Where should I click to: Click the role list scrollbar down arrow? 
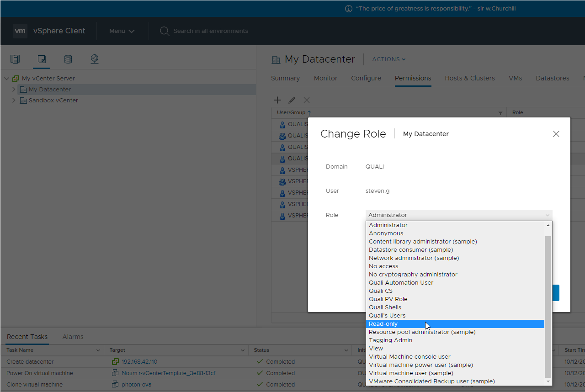pyautogui.click(x=548, y=381)
